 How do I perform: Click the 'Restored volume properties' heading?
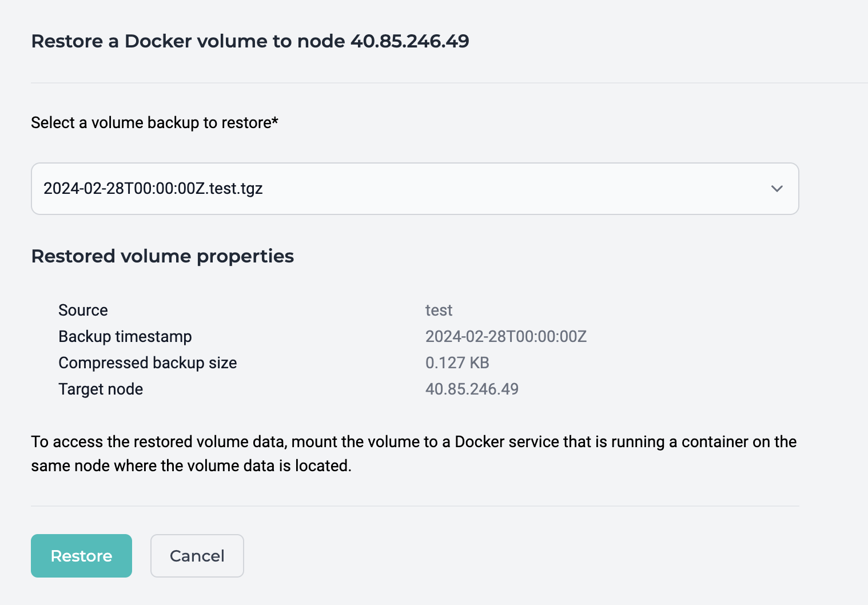click(162, 256)
